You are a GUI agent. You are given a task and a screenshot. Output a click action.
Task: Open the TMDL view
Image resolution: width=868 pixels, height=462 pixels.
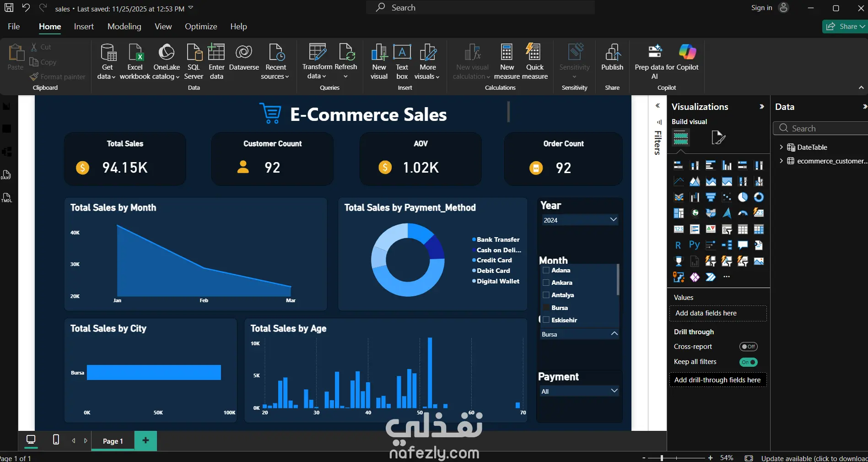click(x=6, y=198)
